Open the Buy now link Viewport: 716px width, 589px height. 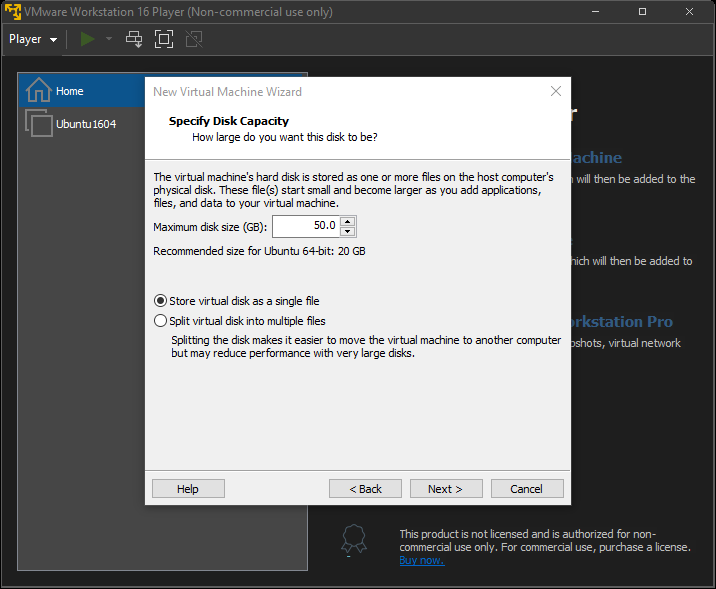point(422,560)
